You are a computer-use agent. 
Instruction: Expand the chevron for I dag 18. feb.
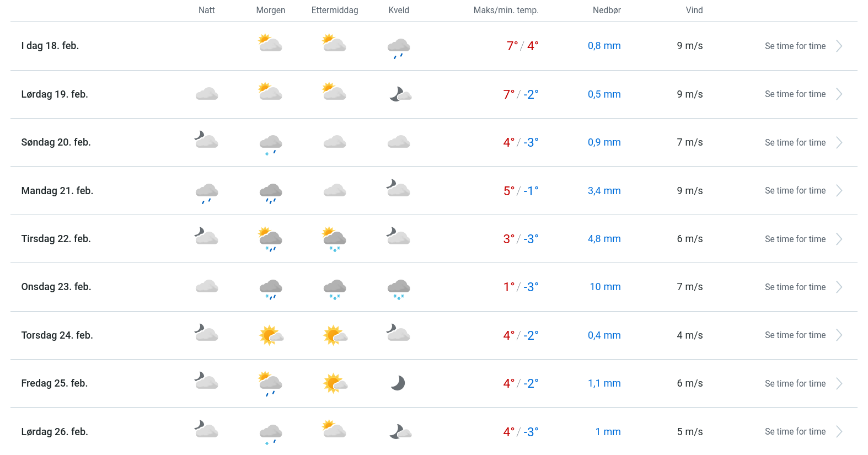click(839, 46)
